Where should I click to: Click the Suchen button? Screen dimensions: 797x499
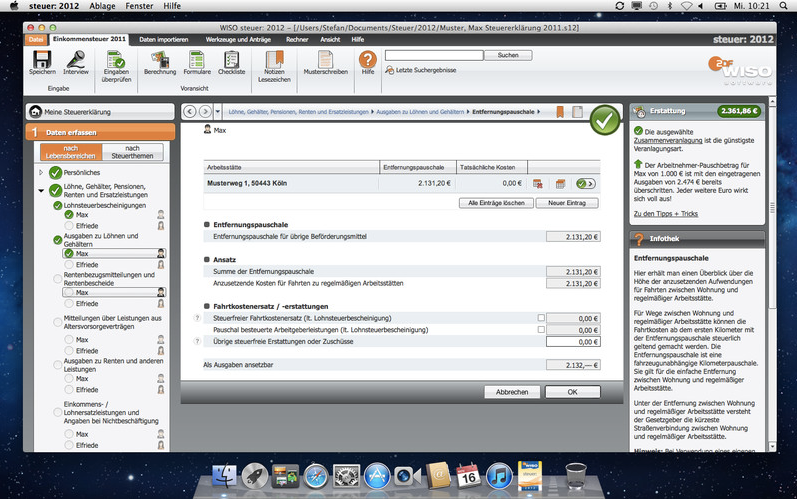508,55
